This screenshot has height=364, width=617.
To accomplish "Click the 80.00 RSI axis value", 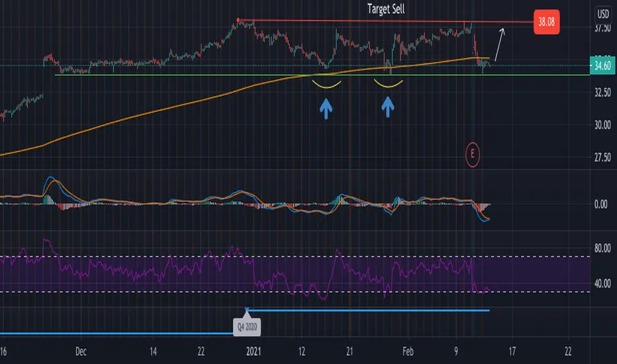I will pyautogui.click(x=602, y=248).
